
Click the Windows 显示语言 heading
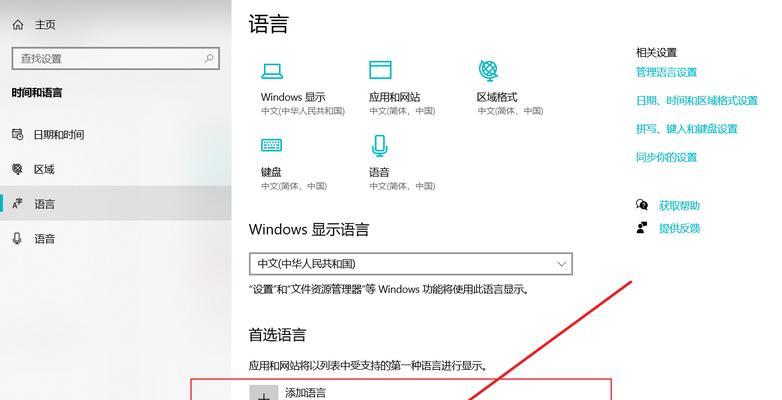[x=309, y=229]
